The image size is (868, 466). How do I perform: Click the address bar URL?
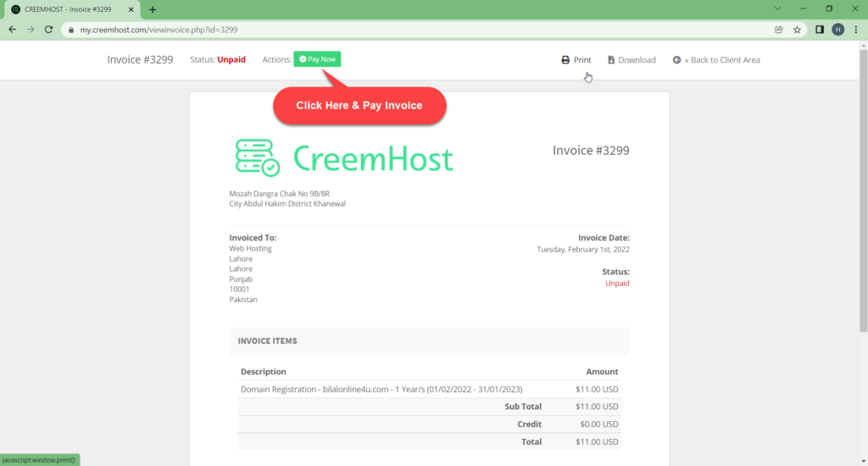(x=159, y=30)
